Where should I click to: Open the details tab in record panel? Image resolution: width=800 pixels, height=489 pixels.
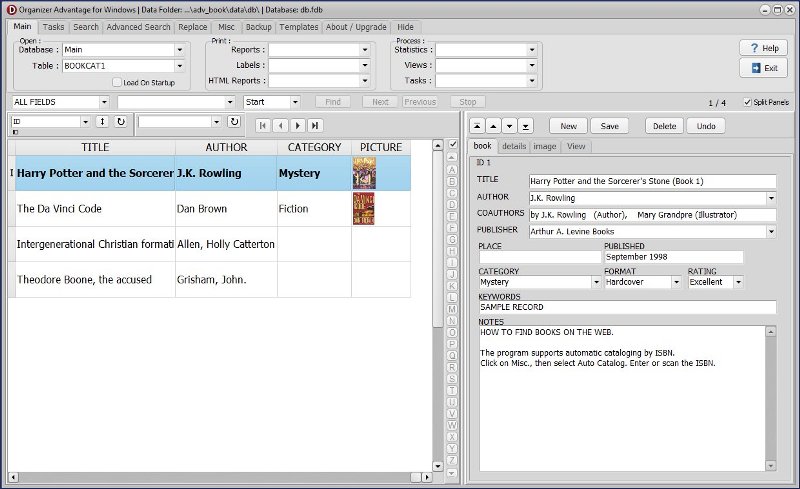pos(514,146)
